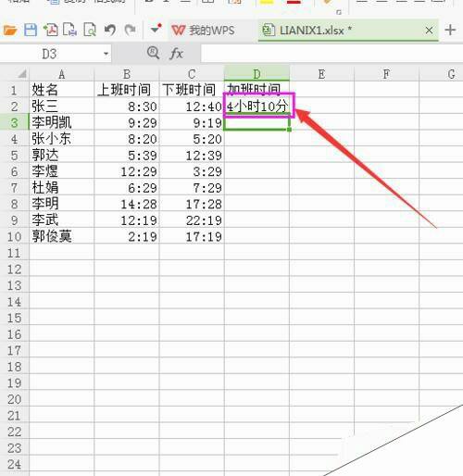Click the cell showing 9:19
The height and width of the screenshot is (476, 463).
[x=192, y=122]
